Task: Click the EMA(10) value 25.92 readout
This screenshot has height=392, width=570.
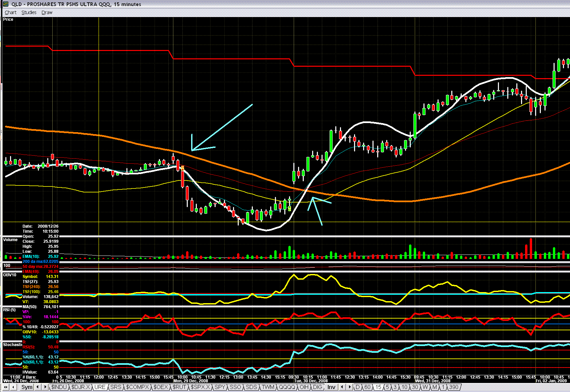Action: coord(41,257)
